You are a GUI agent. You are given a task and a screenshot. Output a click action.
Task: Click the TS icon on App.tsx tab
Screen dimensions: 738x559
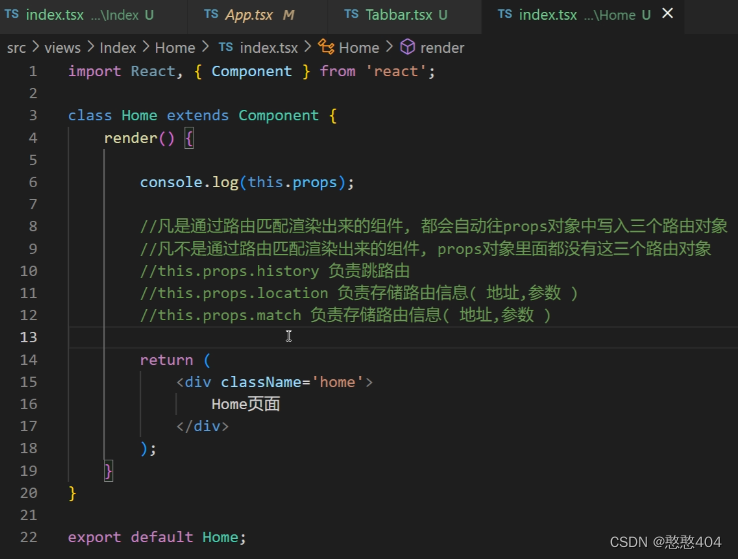[x=211, y=14]
